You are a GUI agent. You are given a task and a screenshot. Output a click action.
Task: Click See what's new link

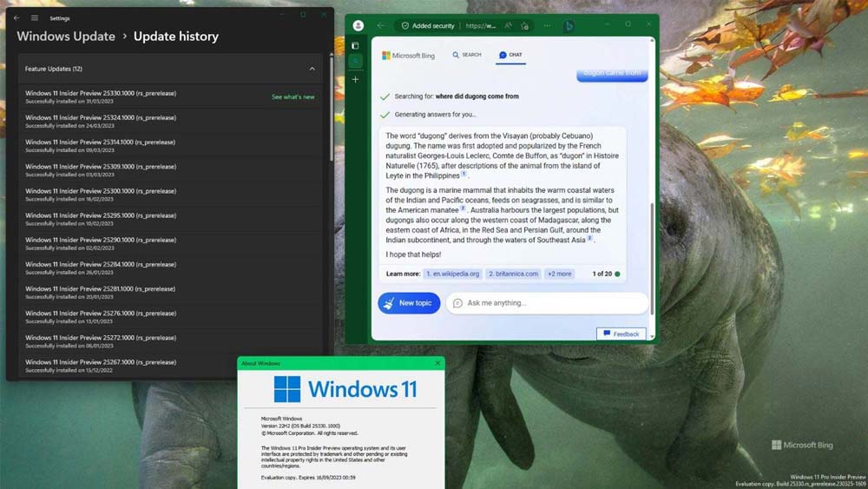coord(293,97)
